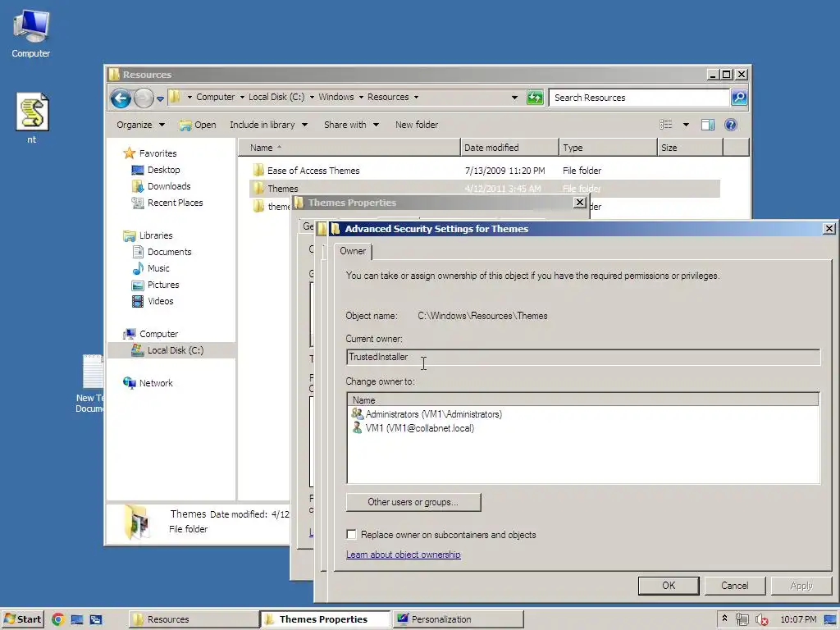Open the Music library

[x=158, y=268]
